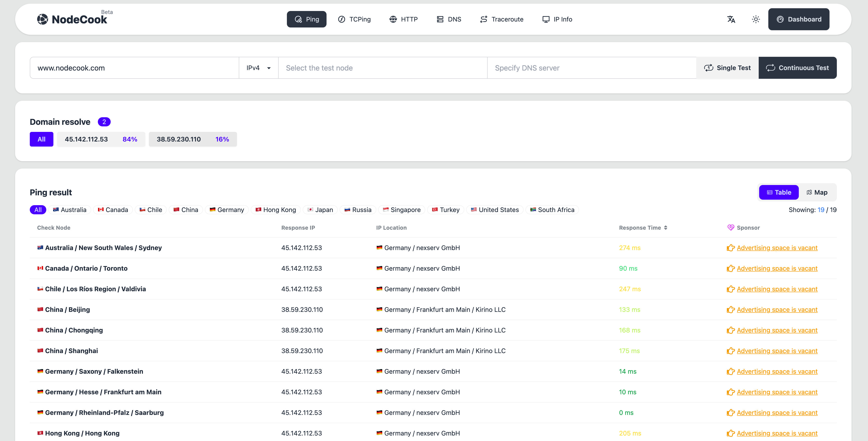The width and height of the screenshot is (868, 441).
Task: Expand the IPv4 protocol dropdown
Action: tap(258, 68)
